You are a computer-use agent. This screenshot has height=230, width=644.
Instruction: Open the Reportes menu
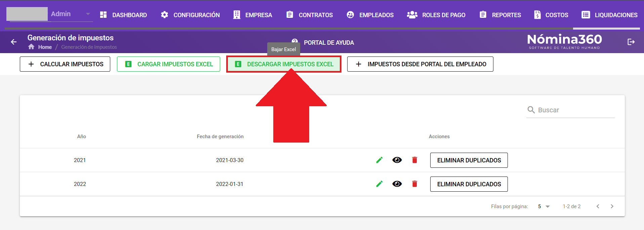click(x=500, y=15)
